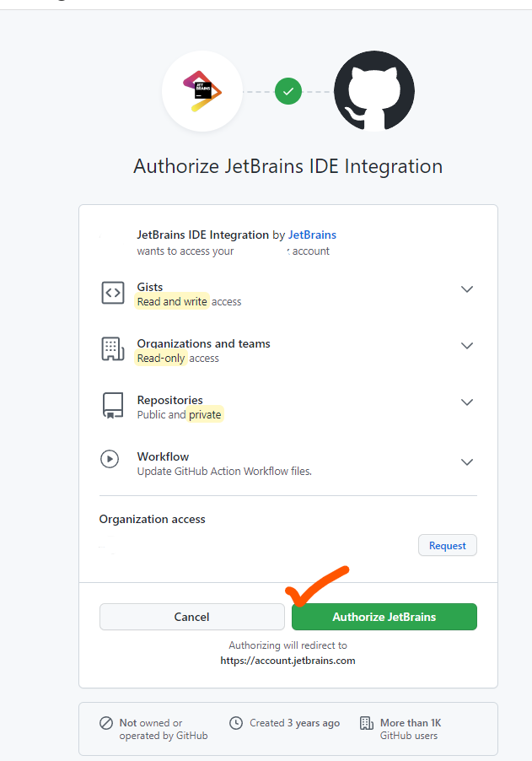Request organization access
532x761 pixels.
click(448, 546)
